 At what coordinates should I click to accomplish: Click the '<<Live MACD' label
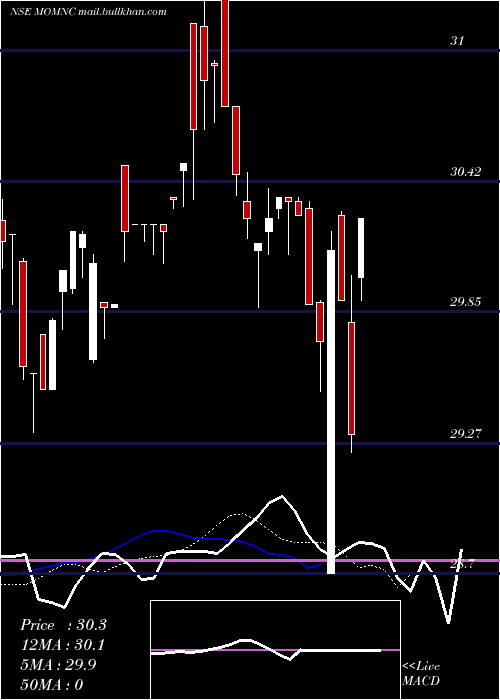(421, 673)
